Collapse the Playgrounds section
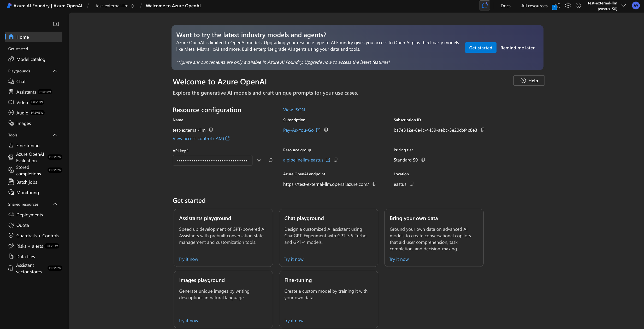Image resolution: width=644 pixels, height=329 pixels. tap(55, 71)
